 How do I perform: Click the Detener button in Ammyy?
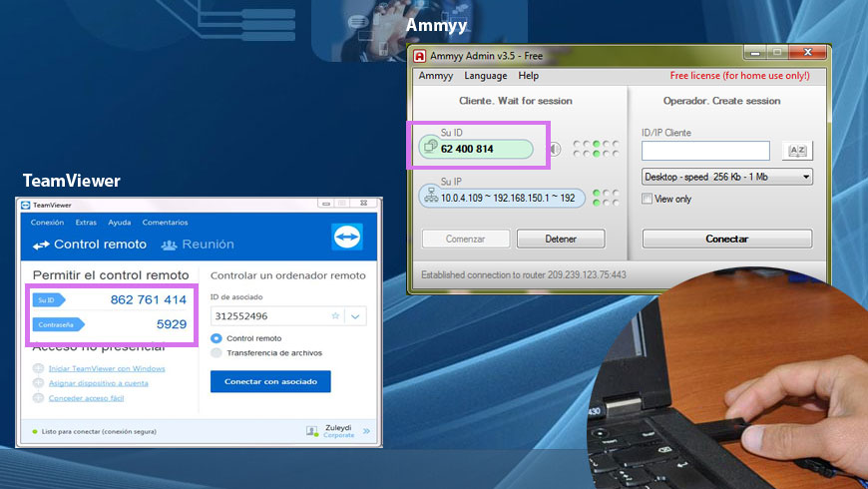[561, 239]
